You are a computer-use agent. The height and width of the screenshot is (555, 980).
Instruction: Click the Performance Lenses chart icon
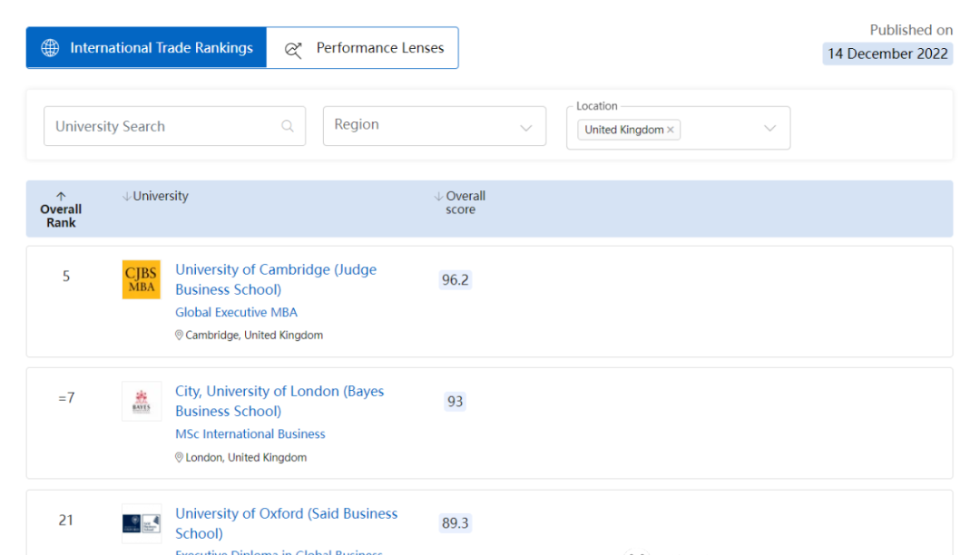tap(293, 49)
